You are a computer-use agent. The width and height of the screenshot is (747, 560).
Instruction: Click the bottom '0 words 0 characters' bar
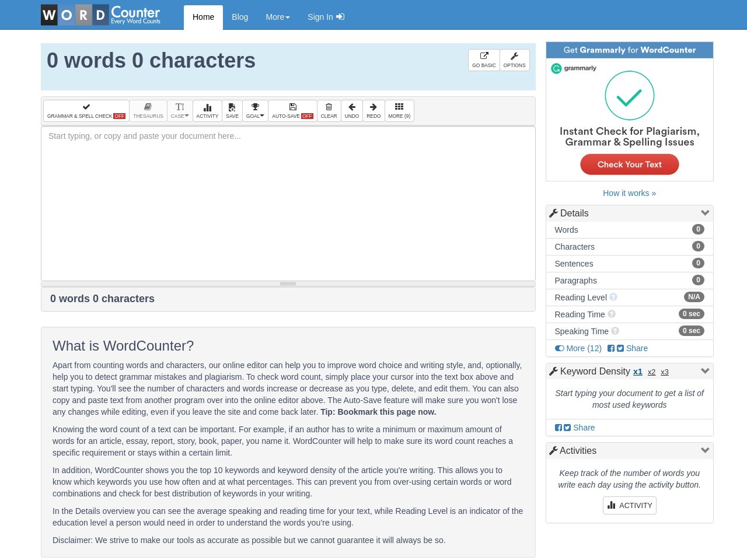pyautogui.click(x=288, y=299)
